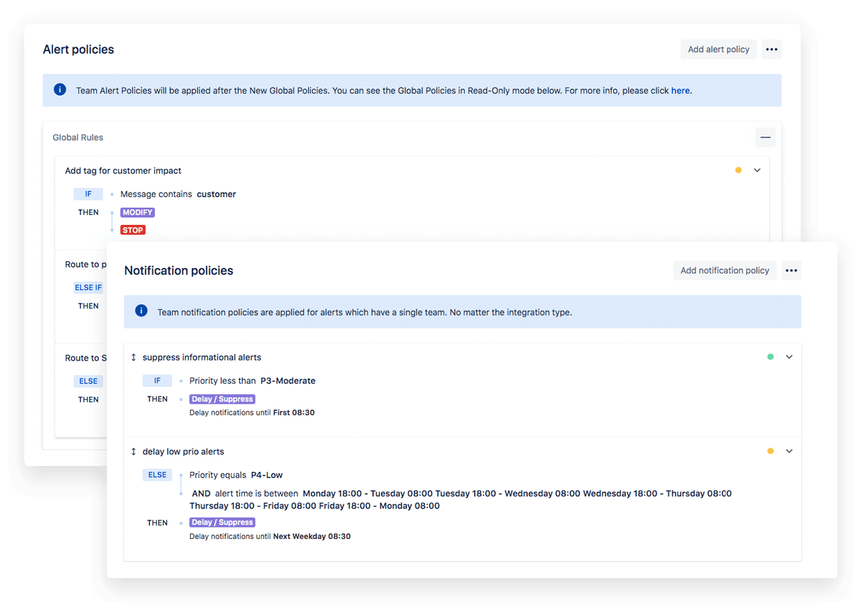Click the MODIFY action tag under Add tag for customer impact
This screenshot has height=616, width=864.
point(137,212)
